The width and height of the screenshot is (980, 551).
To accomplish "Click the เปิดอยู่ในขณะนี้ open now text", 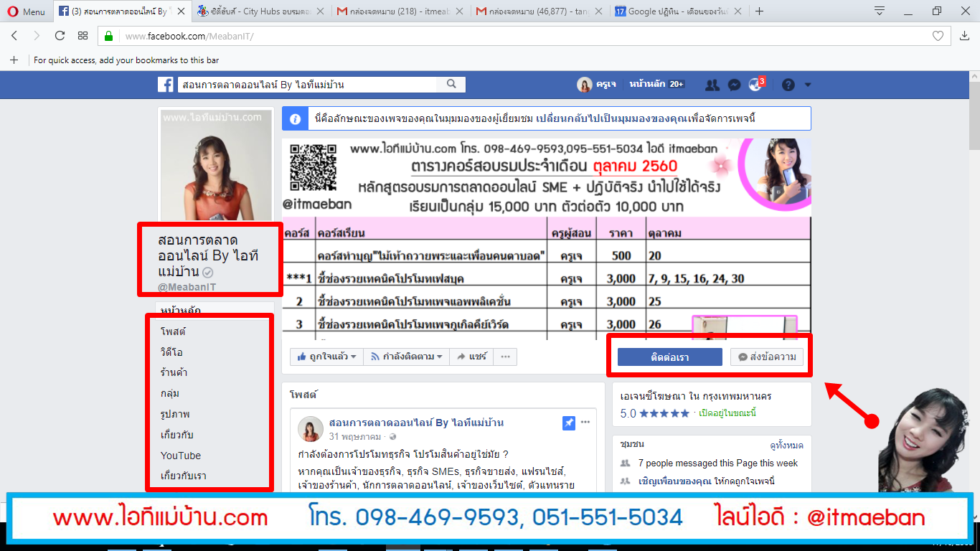I will click(x=726, y=413).
